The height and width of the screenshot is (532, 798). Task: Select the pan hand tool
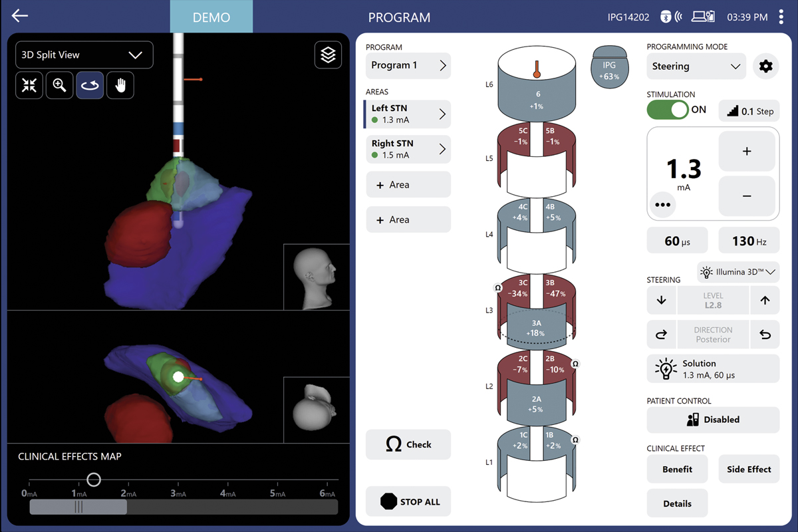point(120,86)
